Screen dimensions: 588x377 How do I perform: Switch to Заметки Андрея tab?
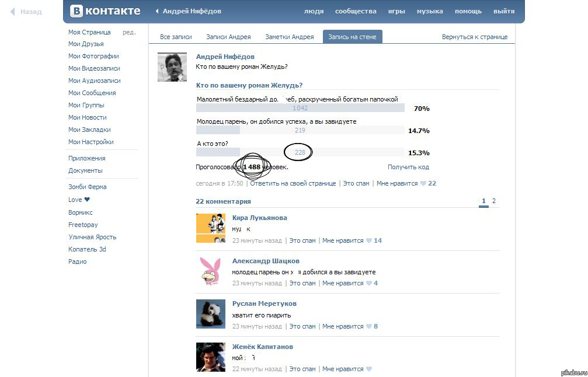pyautogui.click(x=290, y=37)
